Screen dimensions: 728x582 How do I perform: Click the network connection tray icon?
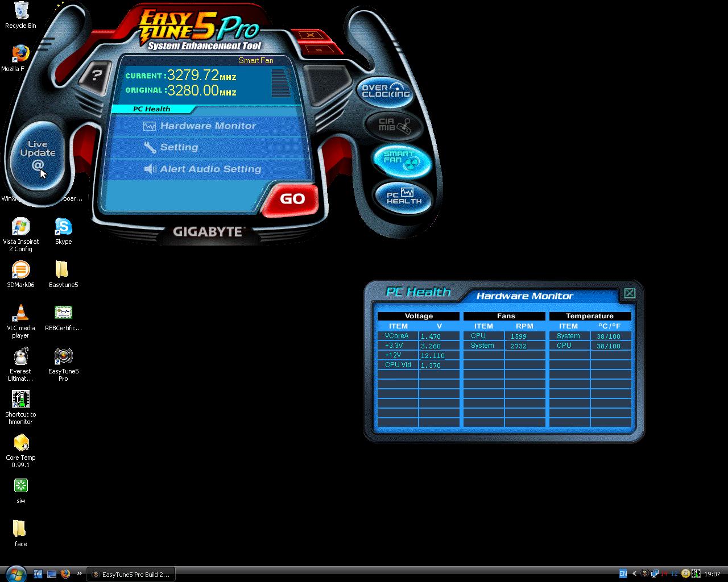point(655,574)
